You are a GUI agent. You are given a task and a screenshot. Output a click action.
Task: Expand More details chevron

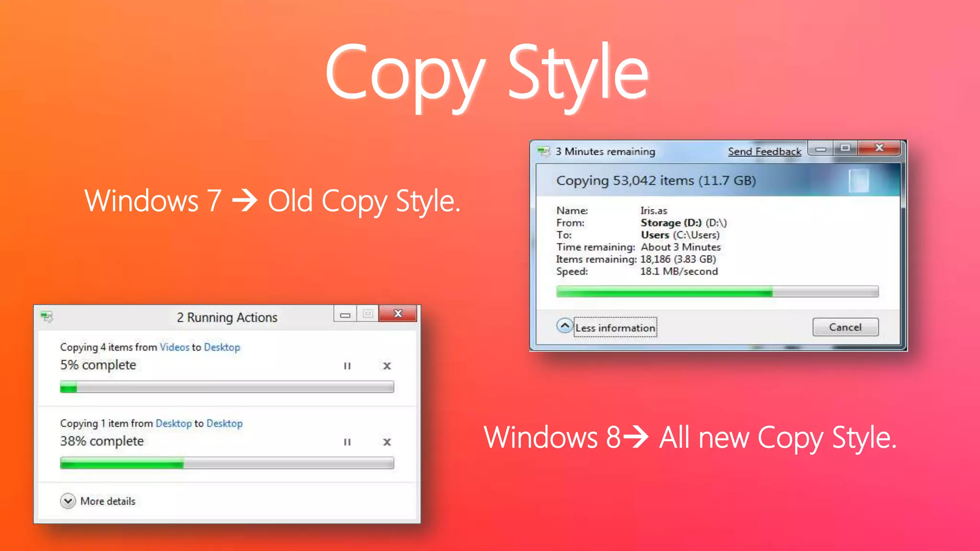coord(68,501)
